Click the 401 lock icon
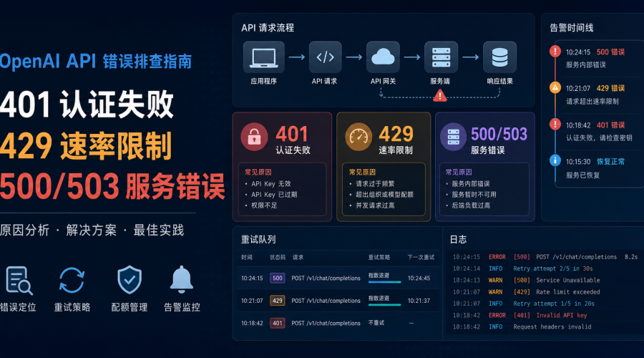644x358 pixels. click(x=254, y=137)
